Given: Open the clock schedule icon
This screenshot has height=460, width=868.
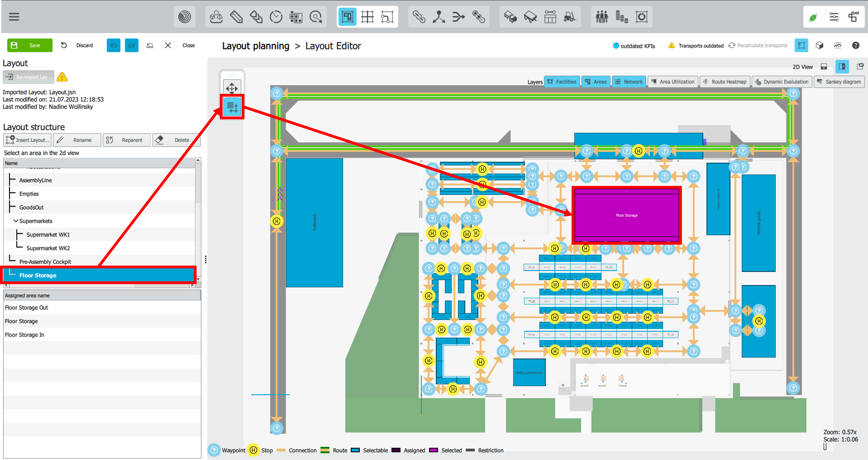Looking at the screenshot, I should [276, 17].
